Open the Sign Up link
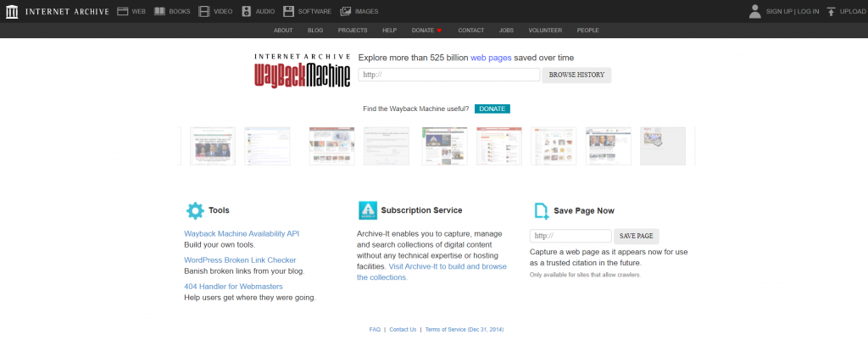Viewport: 868px width, 346px height. 779,12
